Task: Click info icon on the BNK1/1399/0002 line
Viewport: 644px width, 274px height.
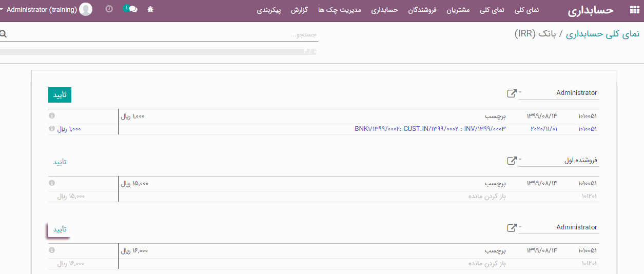Action: [x=52, y=129]
